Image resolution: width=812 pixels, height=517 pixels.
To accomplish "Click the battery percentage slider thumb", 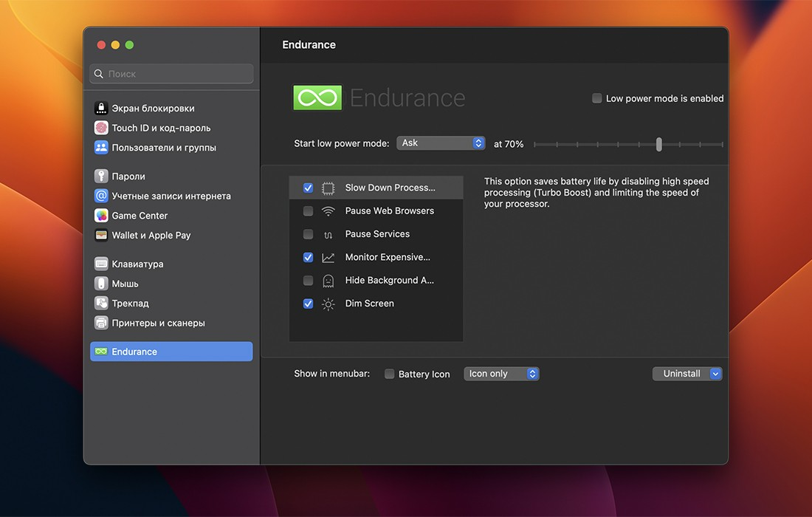I will pos(658,145).
